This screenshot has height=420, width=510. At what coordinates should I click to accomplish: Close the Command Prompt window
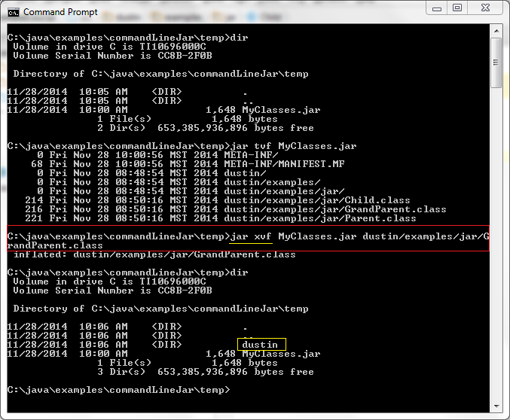[x=486, y=8]
